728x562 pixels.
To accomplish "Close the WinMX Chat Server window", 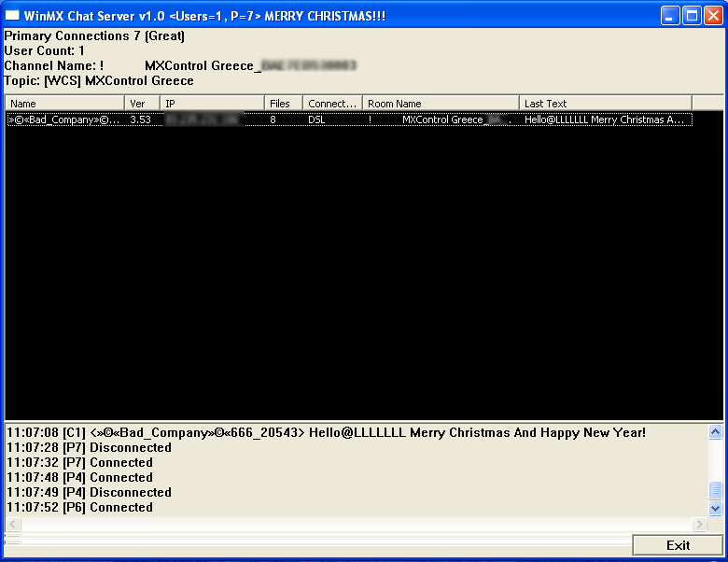I will click(x=713, y=16).
